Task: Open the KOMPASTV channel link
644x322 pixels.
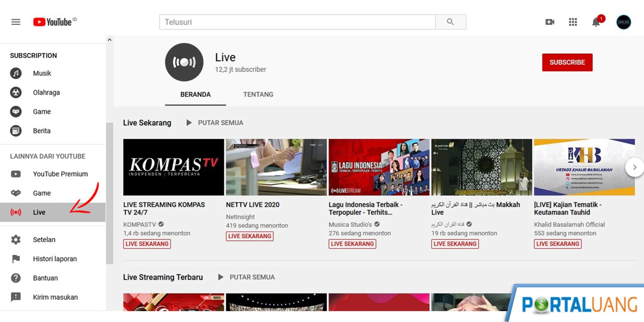Action: pos(140,225)
